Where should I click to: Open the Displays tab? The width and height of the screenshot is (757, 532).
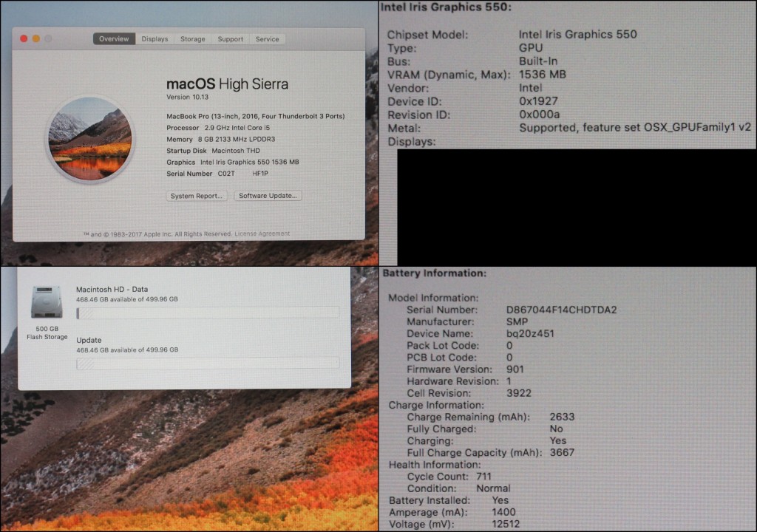pyautogui.click(x=155, y=39)
